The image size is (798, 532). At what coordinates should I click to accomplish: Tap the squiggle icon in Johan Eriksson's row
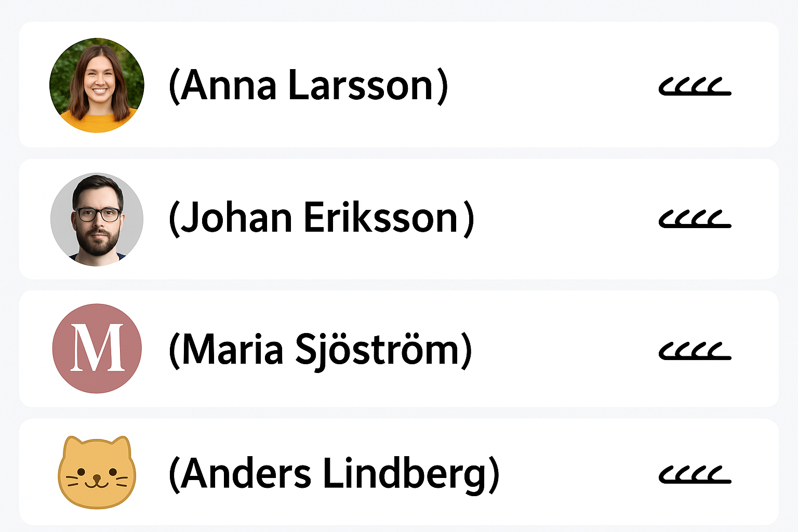(695, 219)
